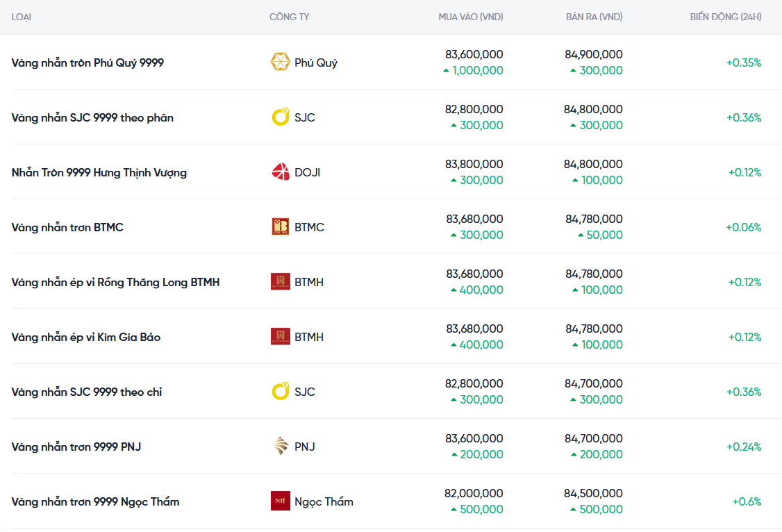Open Vàng nhẫn trơn 9999 PNJ
The image size is (782, 532).
[76, 447]
